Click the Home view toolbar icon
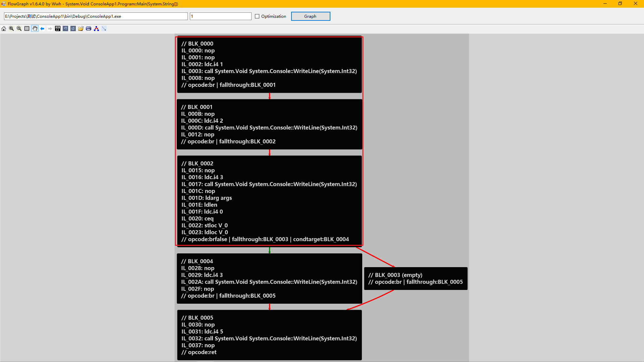The image size is (644, 362). (4, 28)
